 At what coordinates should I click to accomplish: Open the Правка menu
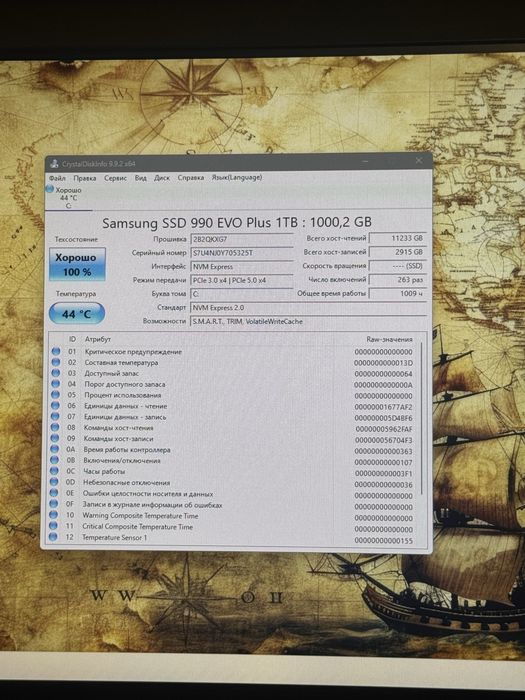coord(85,178)
